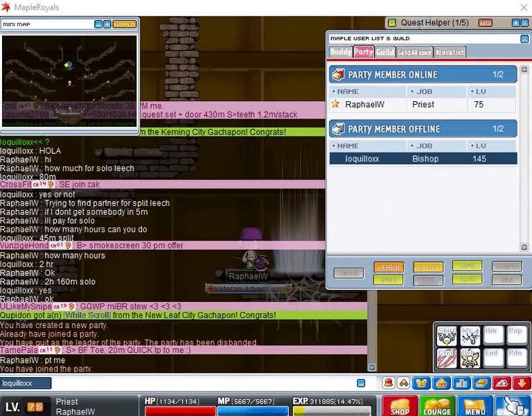Click the Party Member Online header icon

pos(338,74)
